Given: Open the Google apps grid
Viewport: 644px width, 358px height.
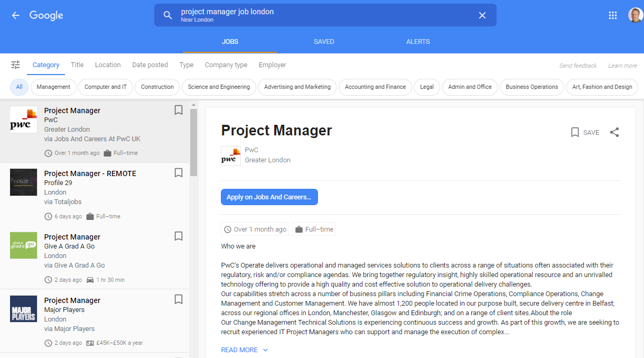Looking at the screenshot, I should tap(613, 15).
